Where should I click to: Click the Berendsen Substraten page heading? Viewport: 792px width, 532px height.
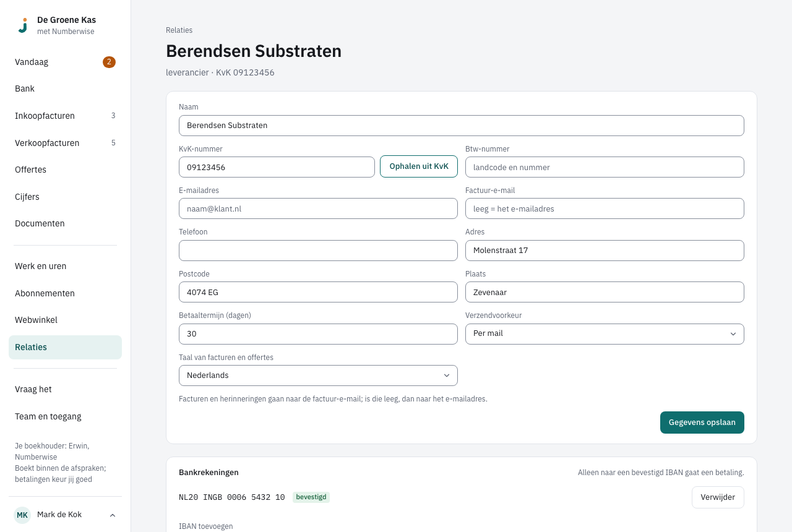click(254, 51)
